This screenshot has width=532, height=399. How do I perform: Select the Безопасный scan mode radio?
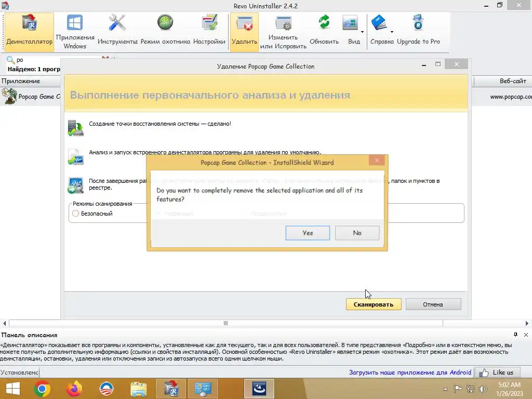[76, 214]
